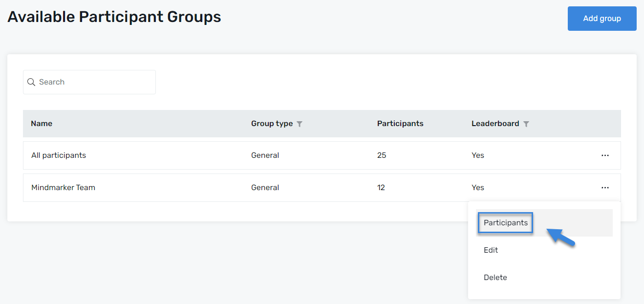Choose Edit in the group actions menu
This screenshot has height=304, width=644.
point(491,250)
